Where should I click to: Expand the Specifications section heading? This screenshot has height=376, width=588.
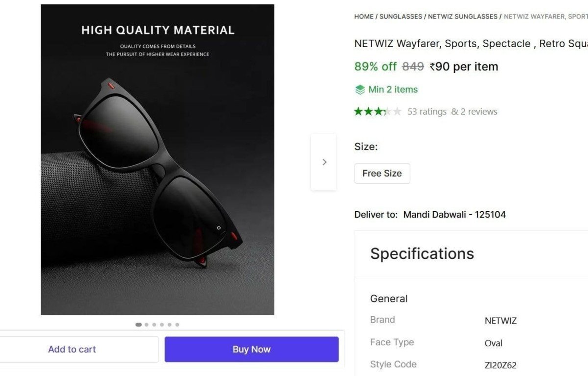422,254
